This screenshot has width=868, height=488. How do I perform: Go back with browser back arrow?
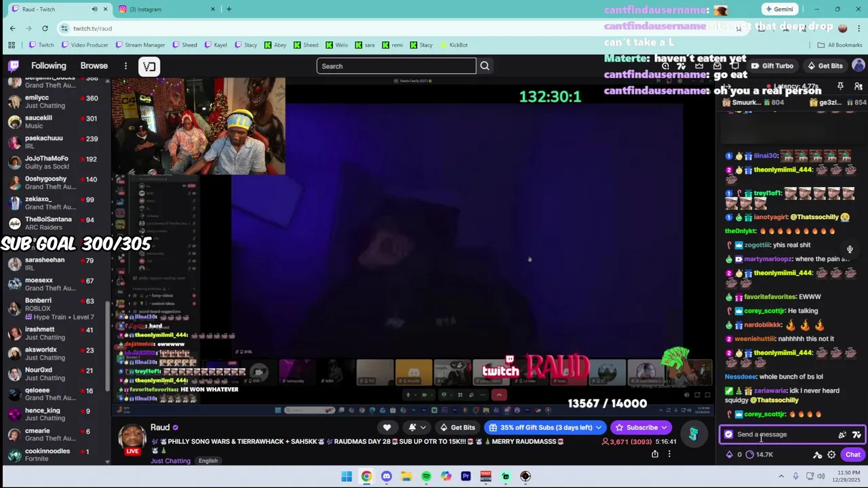pyautogui.click(x=12, y=28)
